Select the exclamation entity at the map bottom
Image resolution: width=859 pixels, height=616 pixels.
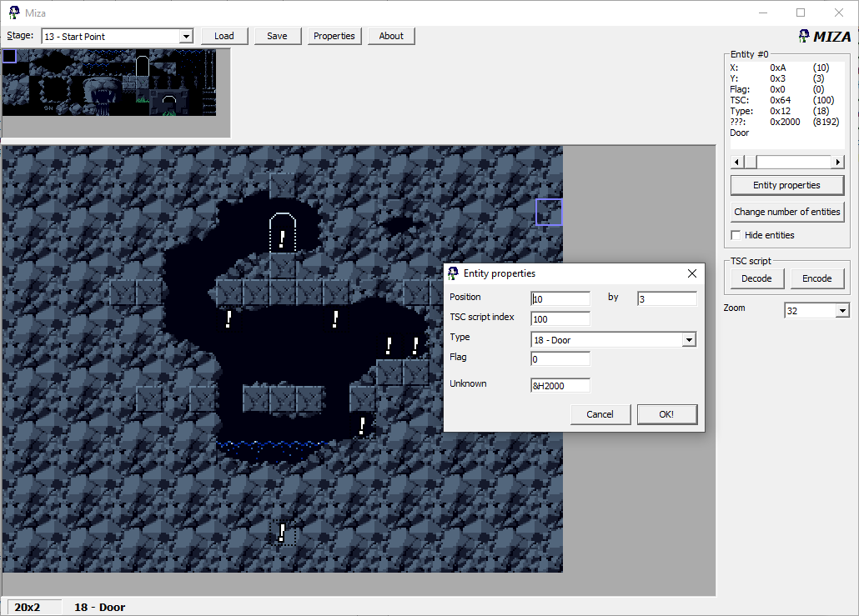pos(283,533)
